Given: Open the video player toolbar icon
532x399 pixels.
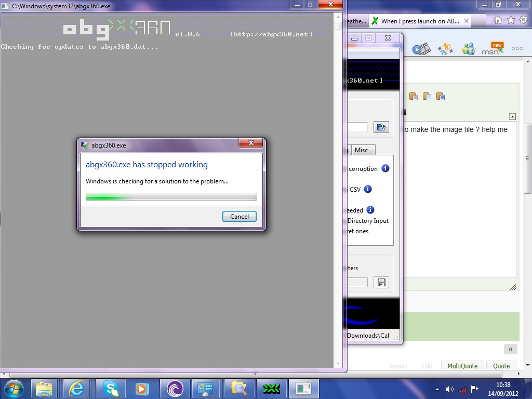Looking at the screenshot, I should 421,49.
